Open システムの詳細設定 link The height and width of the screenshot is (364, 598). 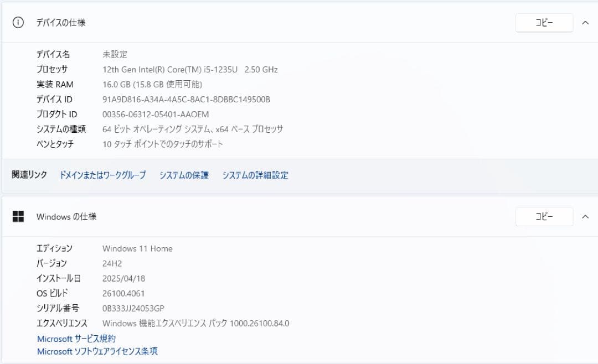[255, 175]
